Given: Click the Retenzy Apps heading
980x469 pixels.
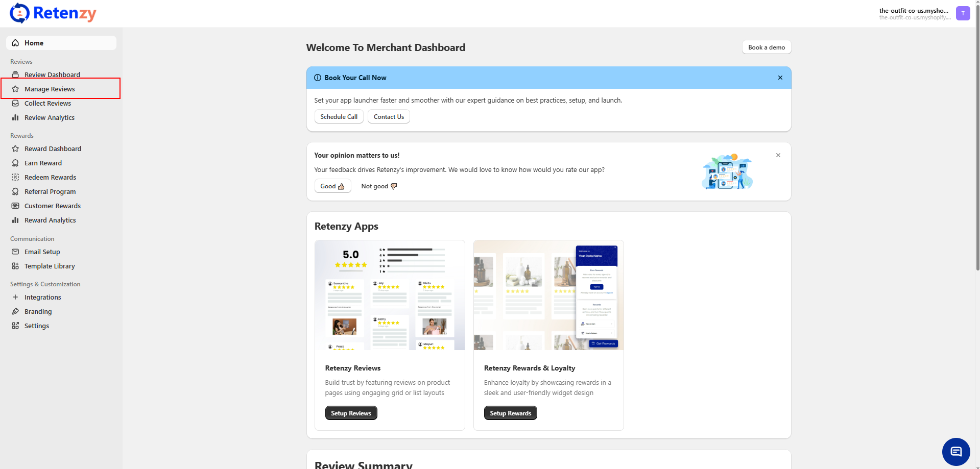Looking at the screenshot, I should [346, 226].
